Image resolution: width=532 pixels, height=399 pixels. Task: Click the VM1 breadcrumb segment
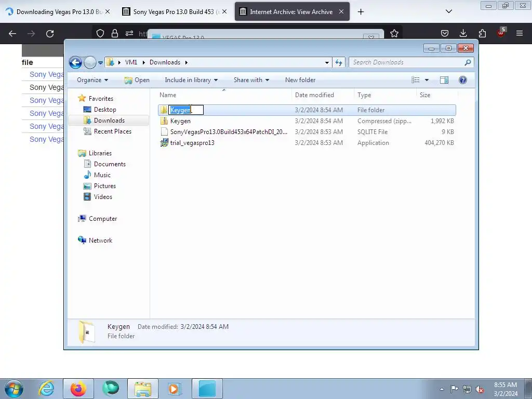point(131,62)
